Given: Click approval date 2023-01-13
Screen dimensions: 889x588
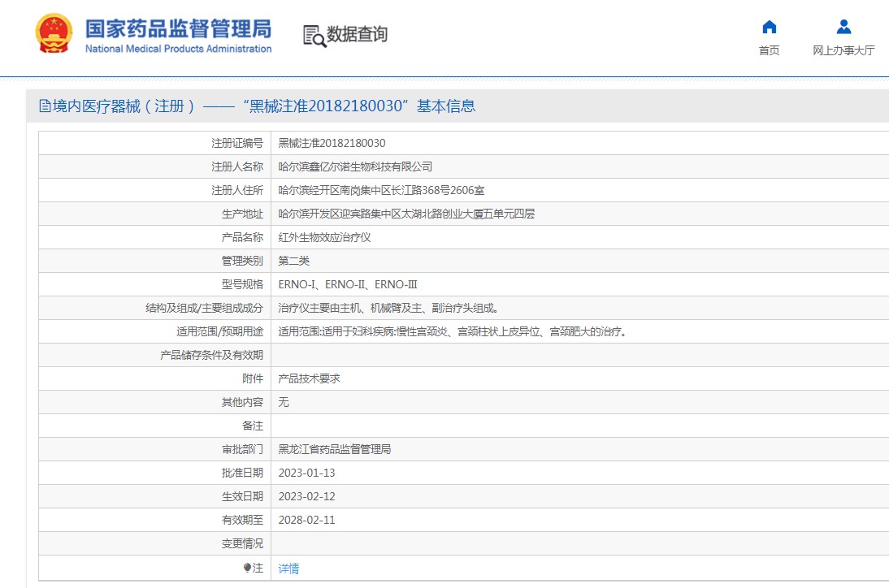Looking at the screenshot, I should (x=306, y=473).
